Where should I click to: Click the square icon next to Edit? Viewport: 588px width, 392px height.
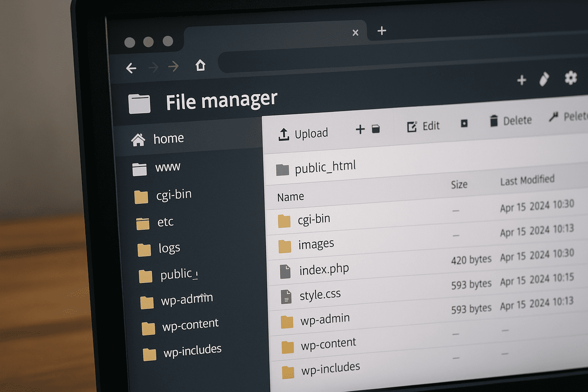[x=464, y=123]
